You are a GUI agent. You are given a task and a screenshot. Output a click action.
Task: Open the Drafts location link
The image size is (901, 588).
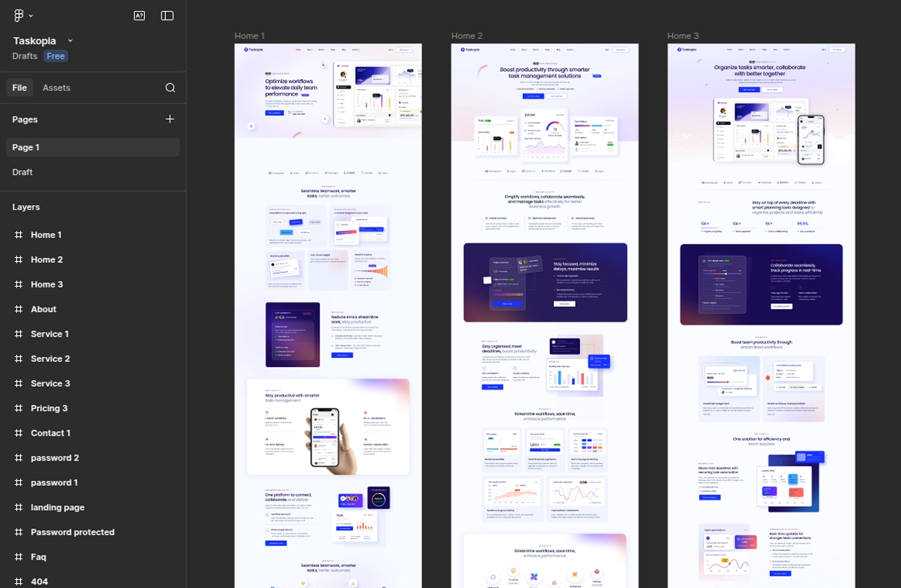[x=25, y=56]
